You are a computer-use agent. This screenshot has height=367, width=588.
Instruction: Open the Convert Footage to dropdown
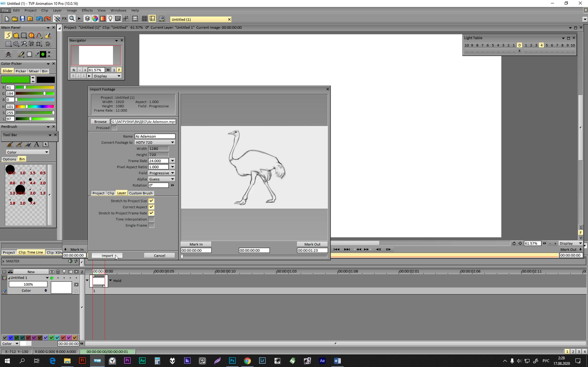coord(172,142)
